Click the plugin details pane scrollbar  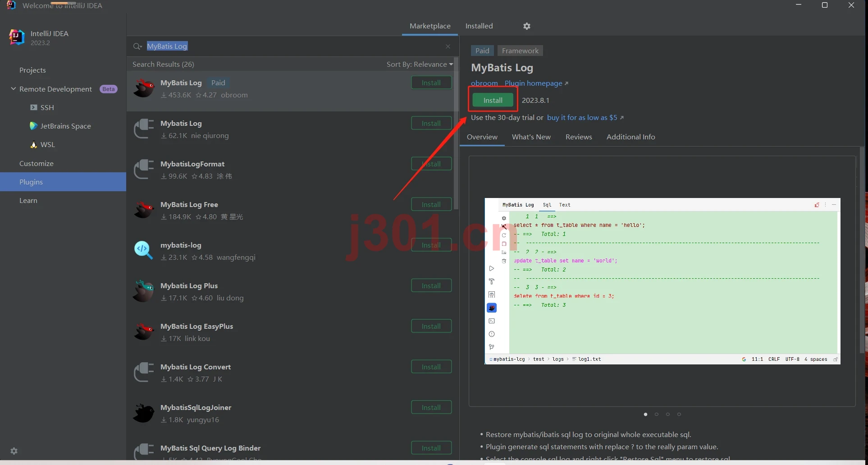coord(863,250)
